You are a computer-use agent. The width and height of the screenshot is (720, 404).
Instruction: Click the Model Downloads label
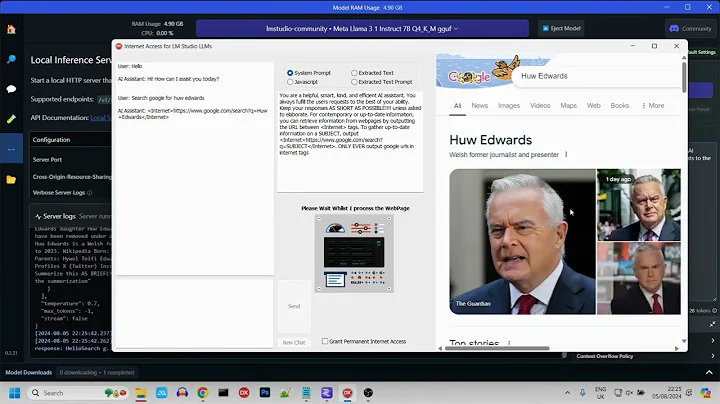(x=28, y=372)
